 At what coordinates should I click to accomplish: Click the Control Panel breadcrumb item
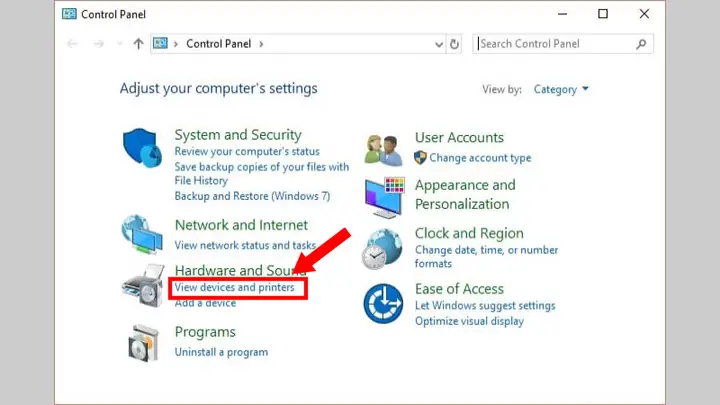click(219, 44)
